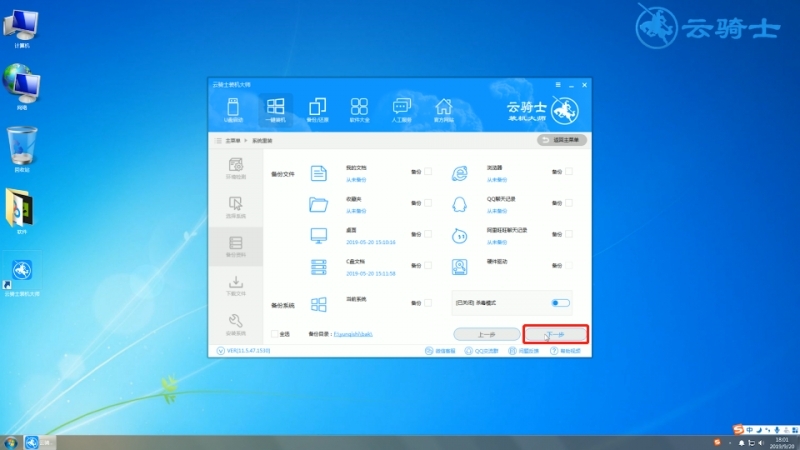
Task: Open 微信客服 WeChat support link
Action: [x=440, y=351]
